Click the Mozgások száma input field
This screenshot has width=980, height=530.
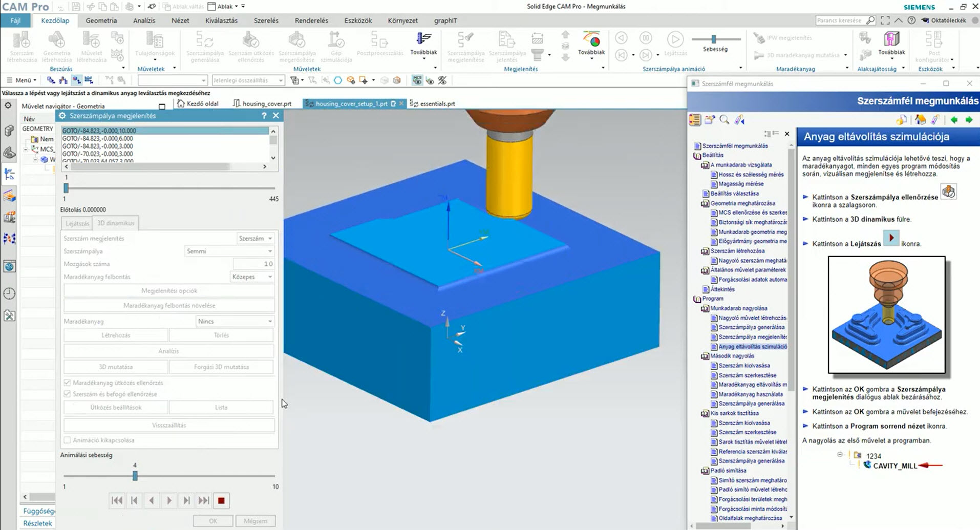click(x=253, y=264)
